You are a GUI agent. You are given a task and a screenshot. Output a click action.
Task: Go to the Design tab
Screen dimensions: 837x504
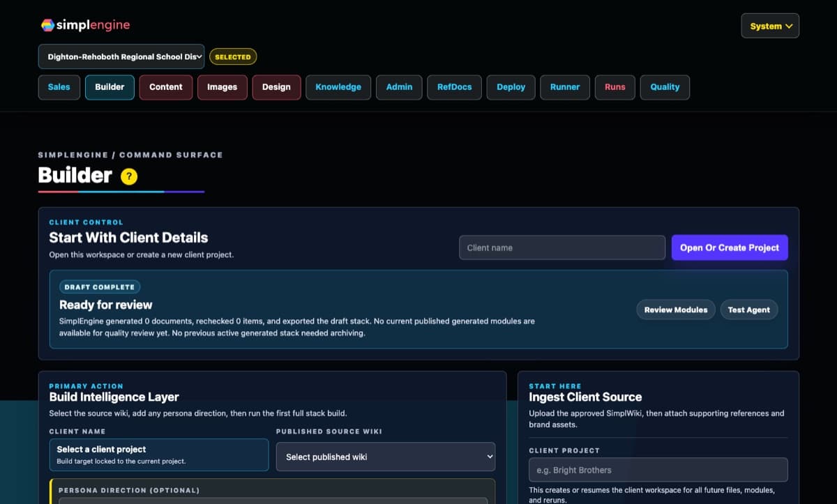pos(276,87)
